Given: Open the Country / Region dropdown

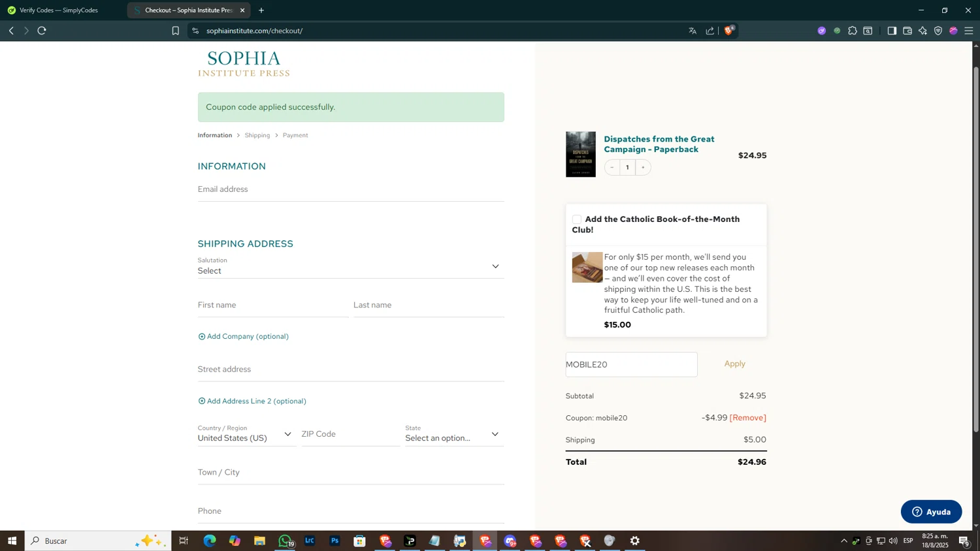Looking at the screenshot, I should point(246,434).
